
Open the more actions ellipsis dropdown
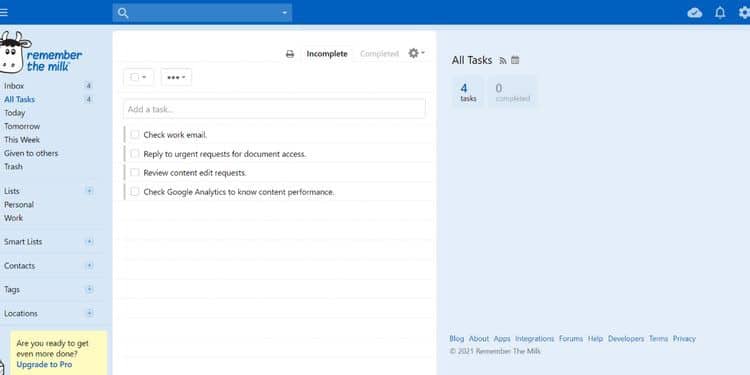[x=176, y=77]
